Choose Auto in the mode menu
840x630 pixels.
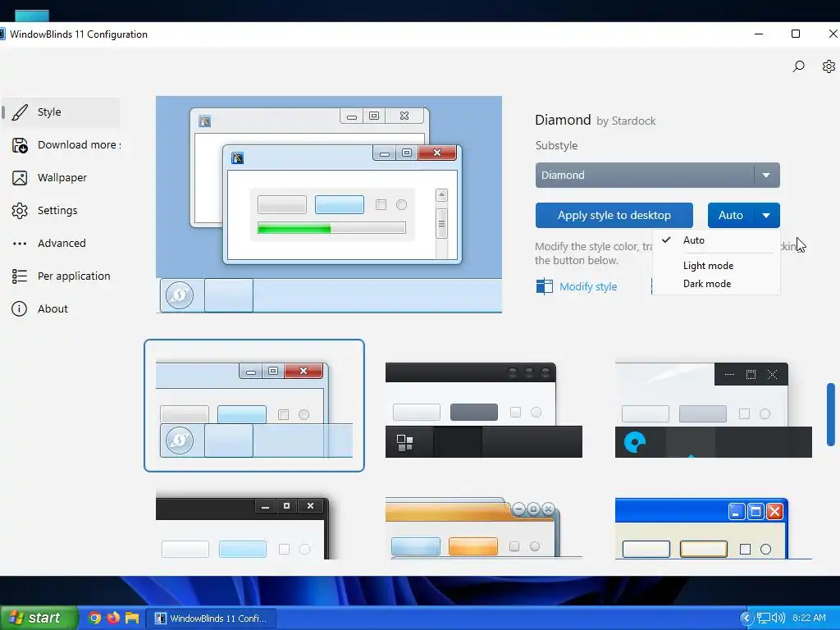[716, 240]
